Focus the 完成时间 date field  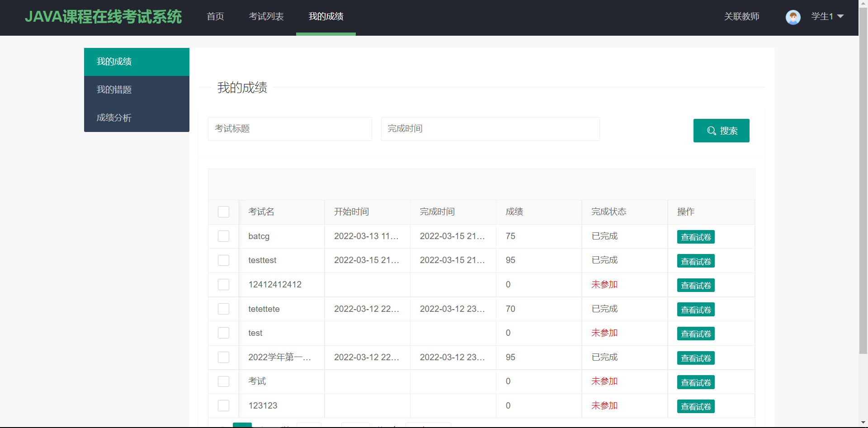(x=491, y=129)
